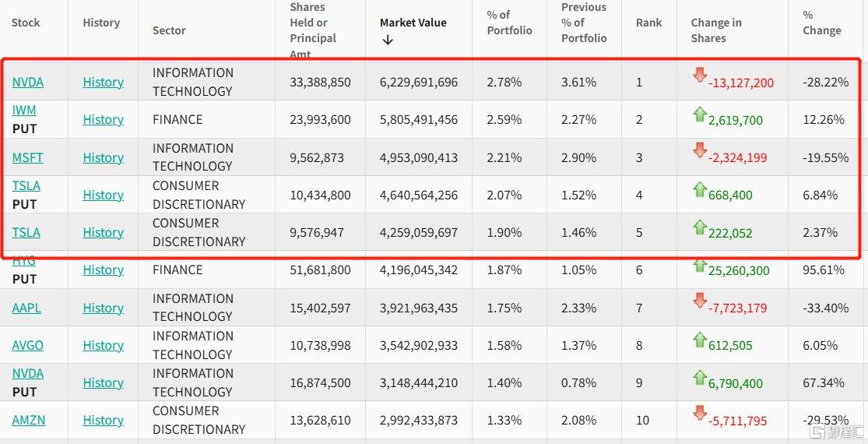This screenshot has width=868, height=444.
Task: Click green up arrow in AVGO row
Action: coord(699,339)
